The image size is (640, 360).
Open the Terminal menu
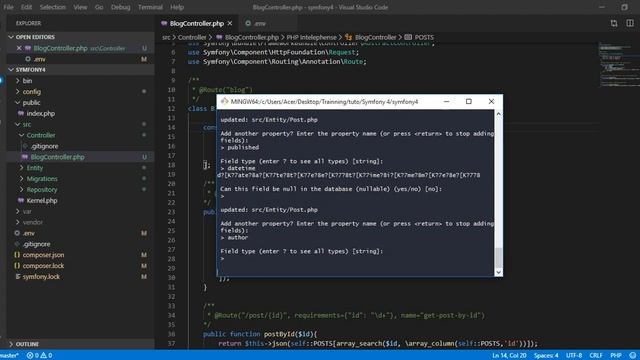pos(150,7)
